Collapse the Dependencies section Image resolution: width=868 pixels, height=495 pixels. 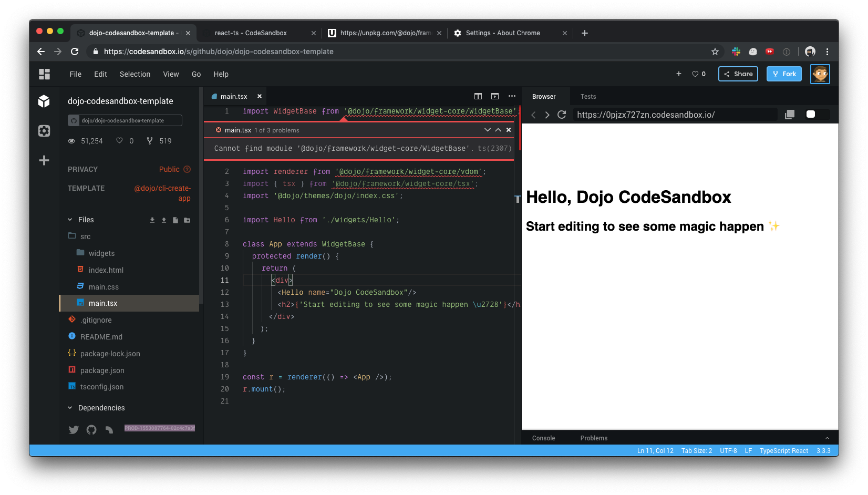[x=70, y=408]
